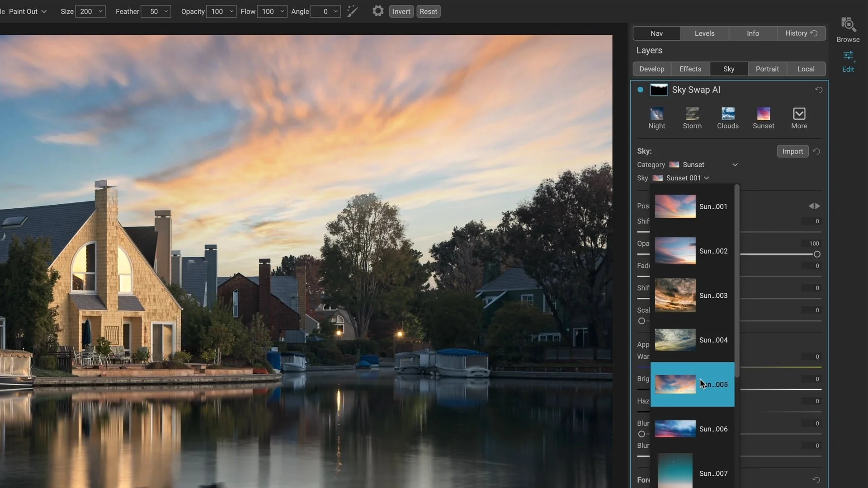Image resolution: width=868 pixels, height=488 pixels.
Task: Toggle the Invert mask option
Action: [x=401, y=11]
